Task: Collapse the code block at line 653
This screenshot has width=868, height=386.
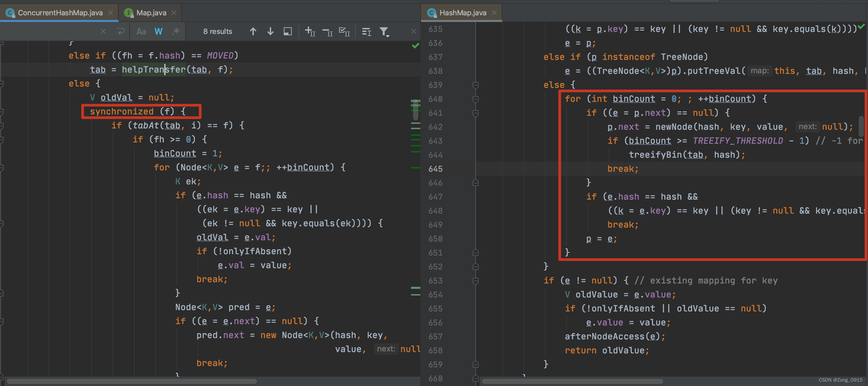Action: coord(475,281)
